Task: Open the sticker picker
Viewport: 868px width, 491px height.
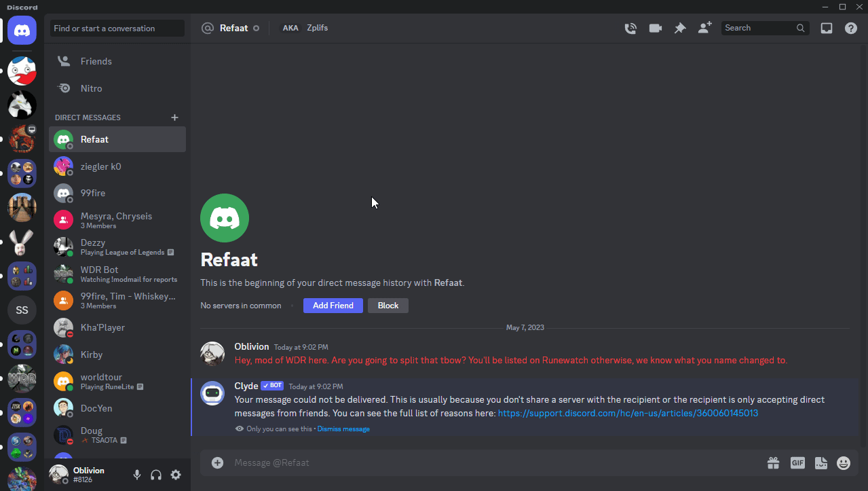Action: (820, 463)
